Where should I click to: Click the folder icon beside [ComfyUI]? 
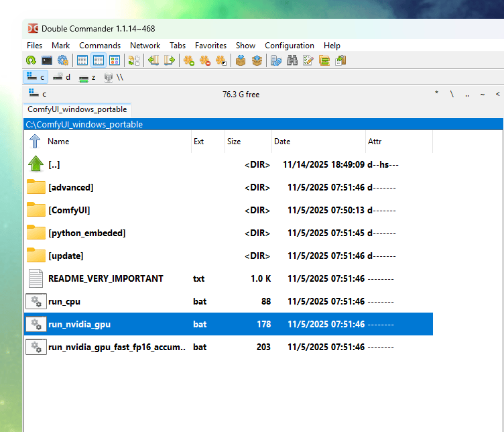click(x=36, y=209)
